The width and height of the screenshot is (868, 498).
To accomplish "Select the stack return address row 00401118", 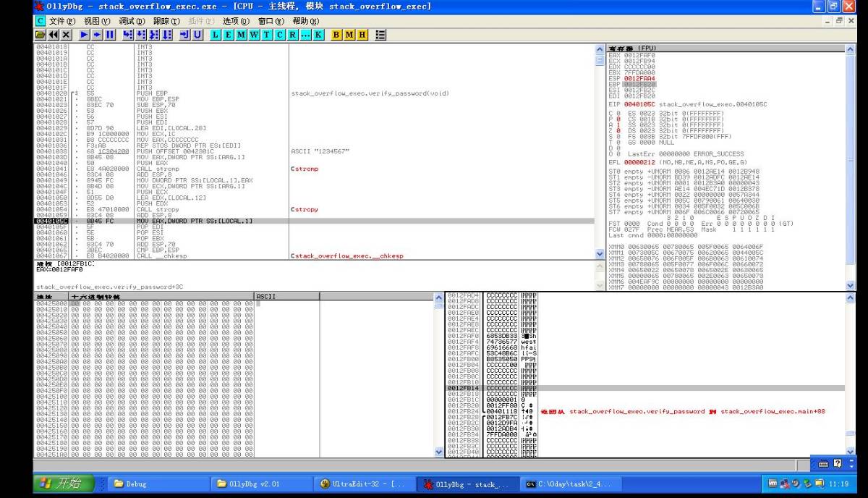I will (645, 411).
